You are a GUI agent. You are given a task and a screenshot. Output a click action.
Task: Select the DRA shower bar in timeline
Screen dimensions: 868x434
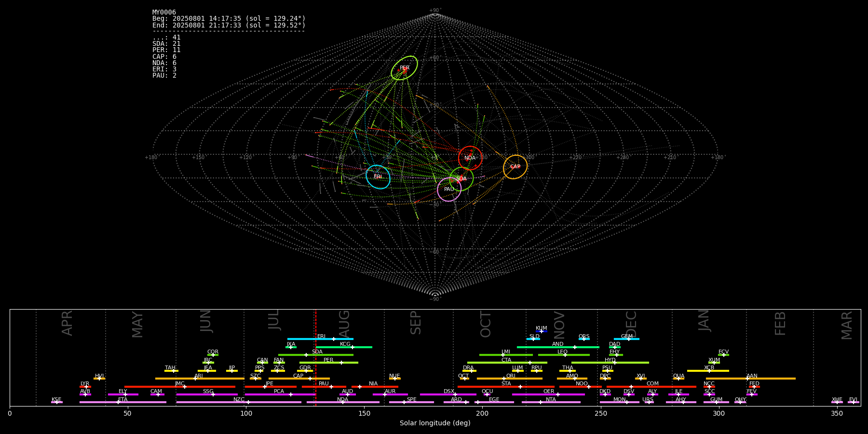pyautogui.click(x=469, y=371)
